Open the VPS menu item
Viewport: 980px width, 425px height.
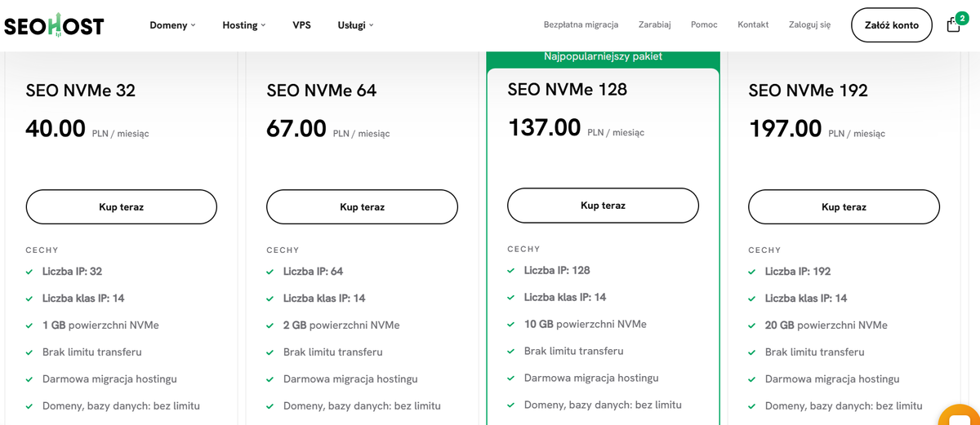point(301,25)
